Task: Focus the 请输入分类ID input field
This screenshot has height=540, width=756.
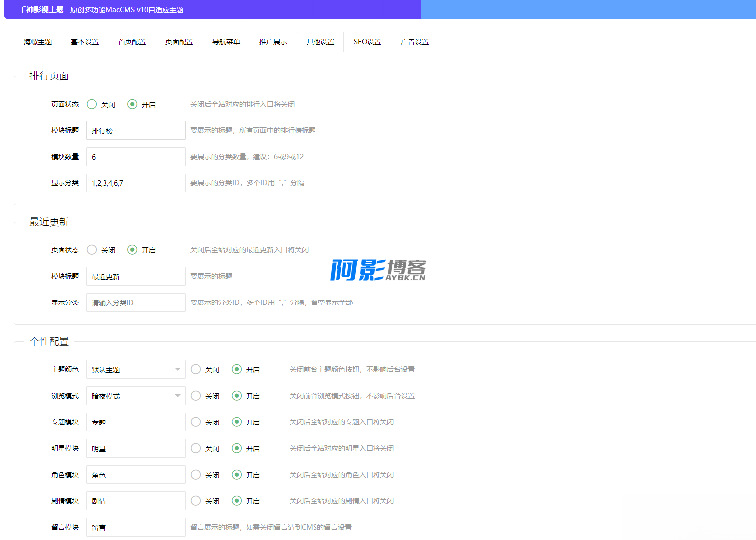Action: pyautogui.click(x=136, y=302)
